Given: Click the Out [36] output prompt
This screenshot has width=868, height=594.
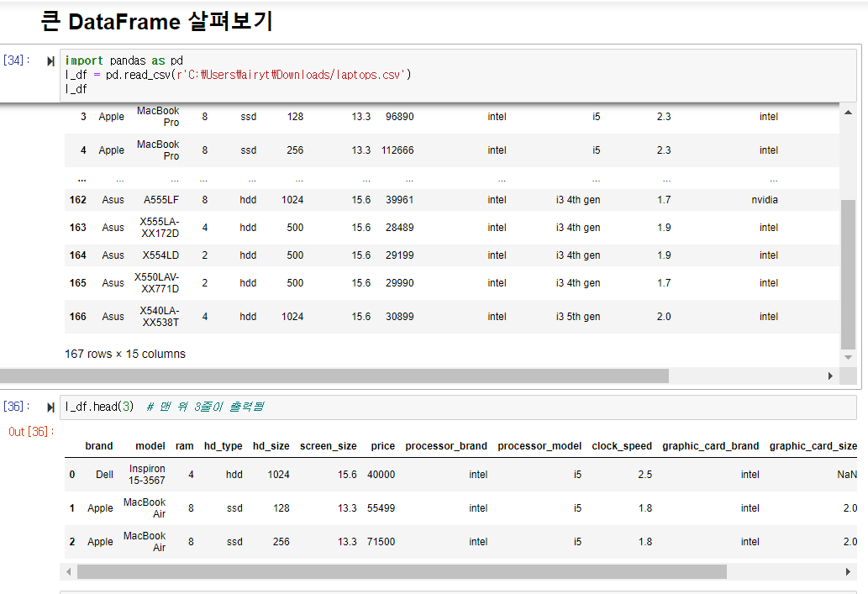Looking at the screenshot, I should pyautogui.click(x=32, y=431).
